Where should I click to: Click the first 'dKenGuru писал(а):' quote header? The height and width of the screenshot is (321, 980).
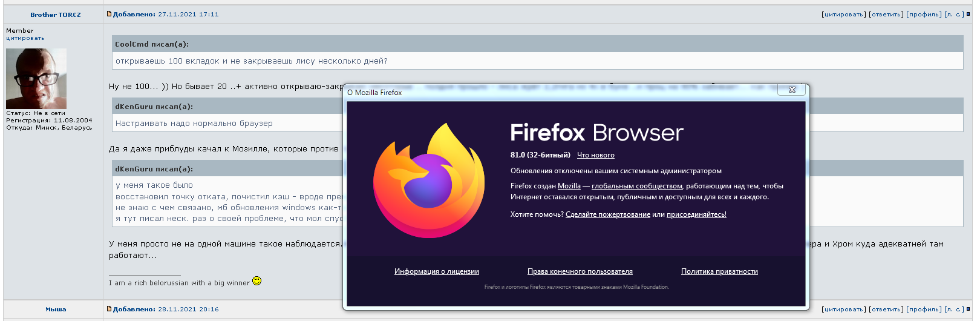pyautogui.click(x=154, y=107)
